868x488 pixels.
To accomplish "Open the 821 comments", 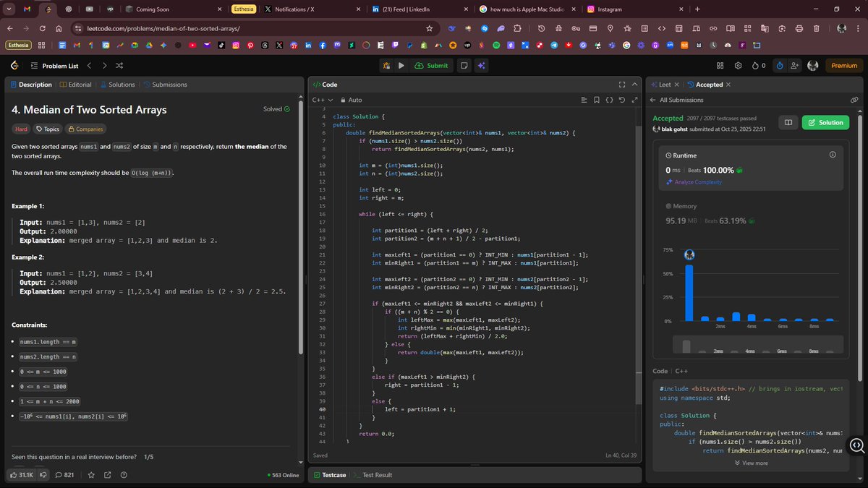I will tap(64, 475).
